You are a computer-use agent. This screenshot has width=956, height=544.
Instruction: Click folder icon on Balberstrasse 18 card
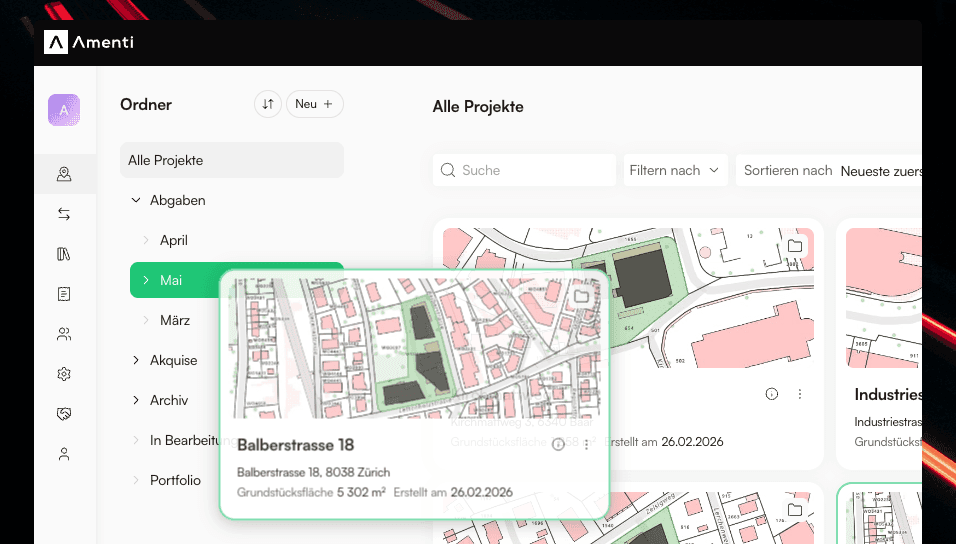click(582, 296)
